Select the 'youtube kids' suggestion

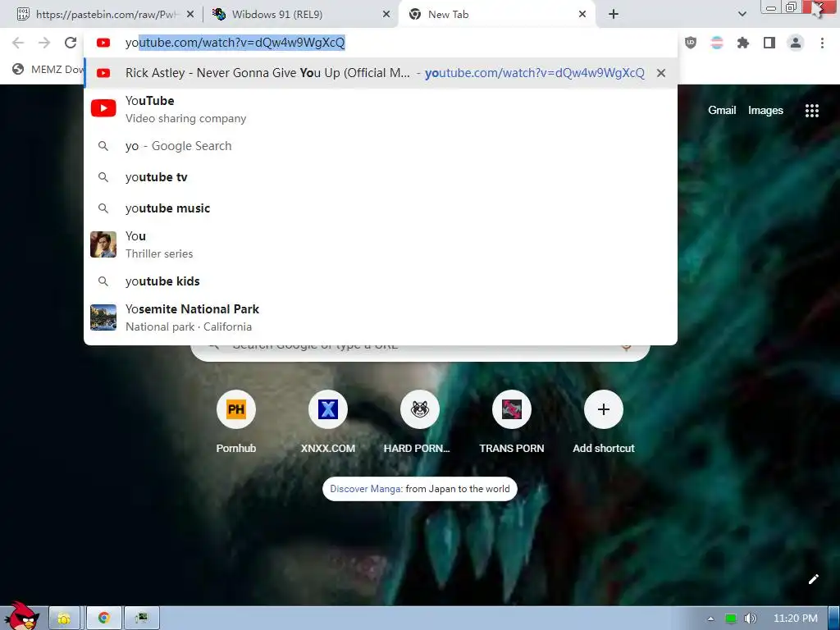(x=381, y=281)
